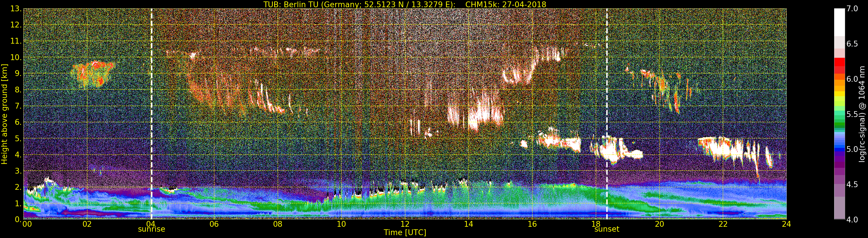The height and width of the screenshot is (238, 868).
Task: Click time axis tick "02"
Action: (x=87, y=224)
